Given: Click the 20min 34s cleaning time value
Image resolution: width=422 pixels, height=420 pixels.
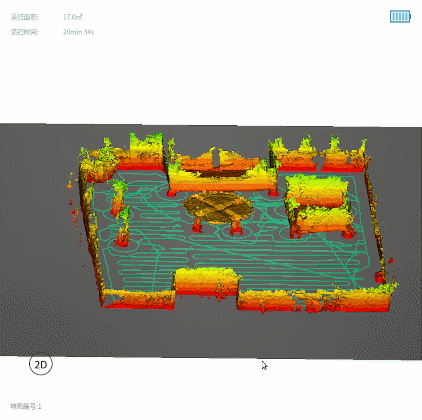Looking at the screenshot, I should 78,32.
